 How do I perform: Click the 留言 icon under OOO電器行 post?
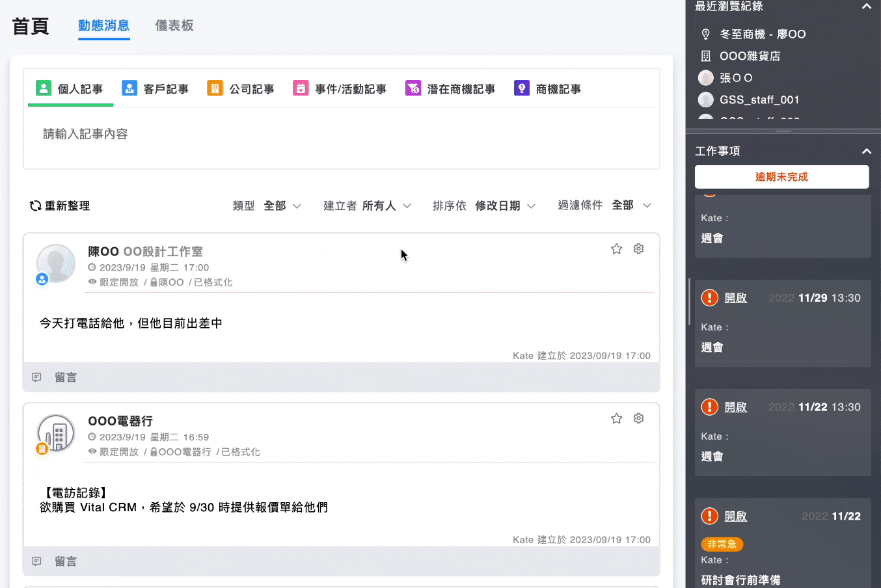pyautogui.click(x=36, y=561)
